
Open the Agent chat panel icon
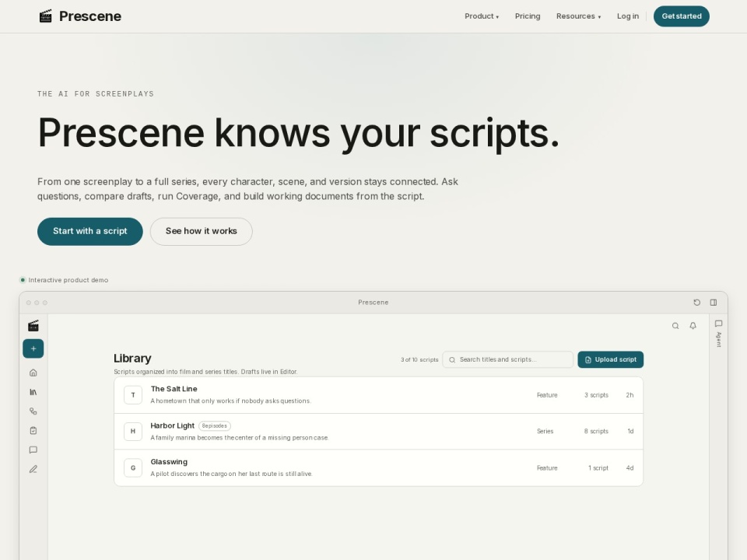coord(718,324)
